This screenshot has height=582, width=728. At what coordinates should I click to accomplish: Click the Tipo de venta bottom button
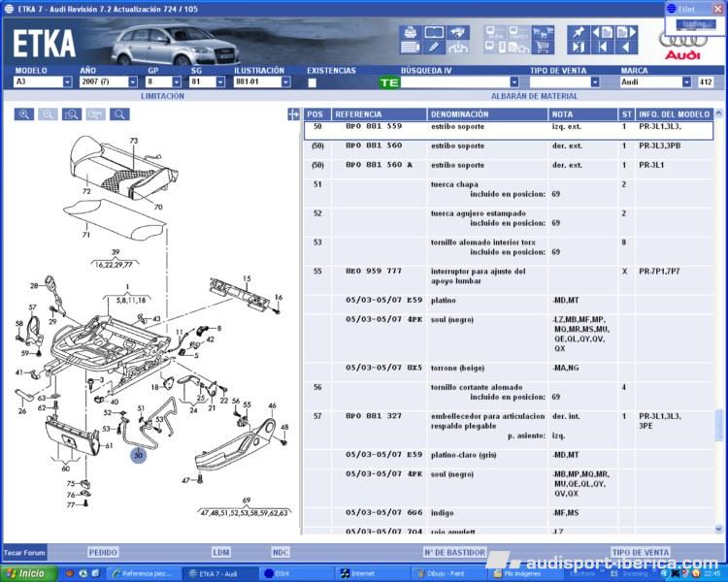641,552
